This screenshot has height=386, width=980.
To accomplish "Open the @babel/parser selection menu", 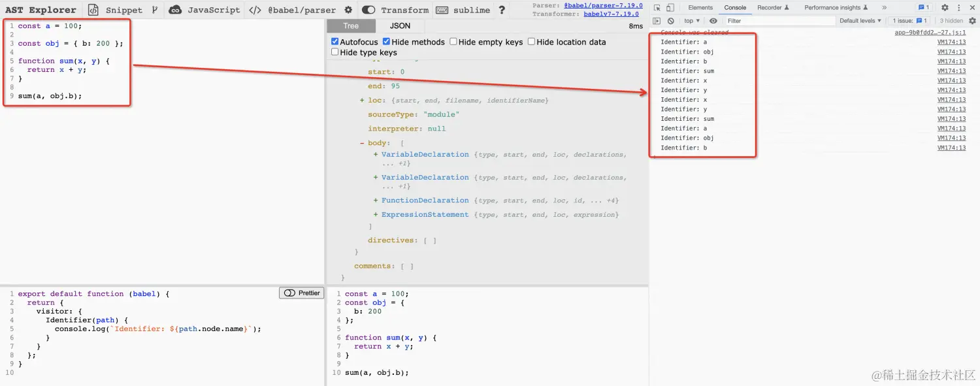I will (302, 10).
